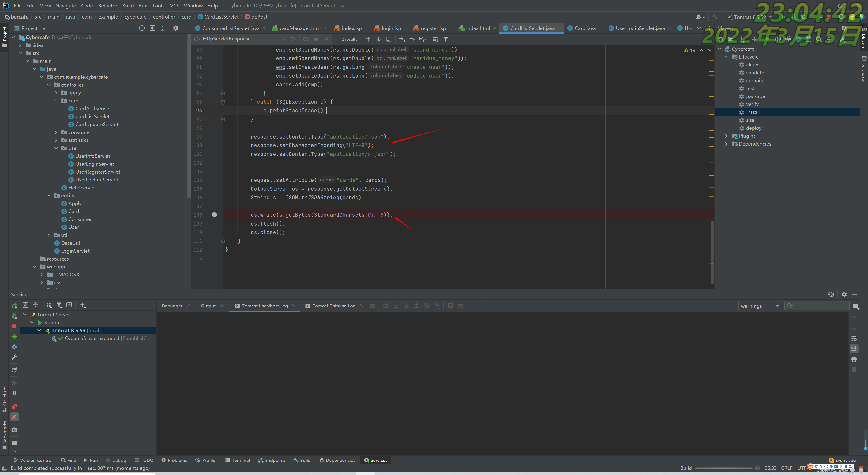868x475 pixels.
Task: Open Project panel settings gear
Action: 176,28
